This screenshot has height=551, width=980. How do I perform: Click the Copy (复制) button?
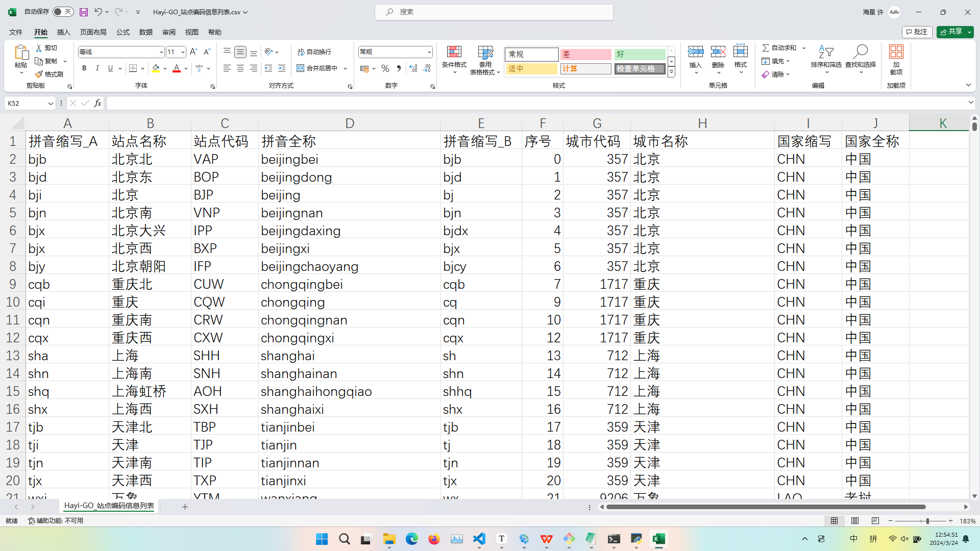click(x=47, y=61)
